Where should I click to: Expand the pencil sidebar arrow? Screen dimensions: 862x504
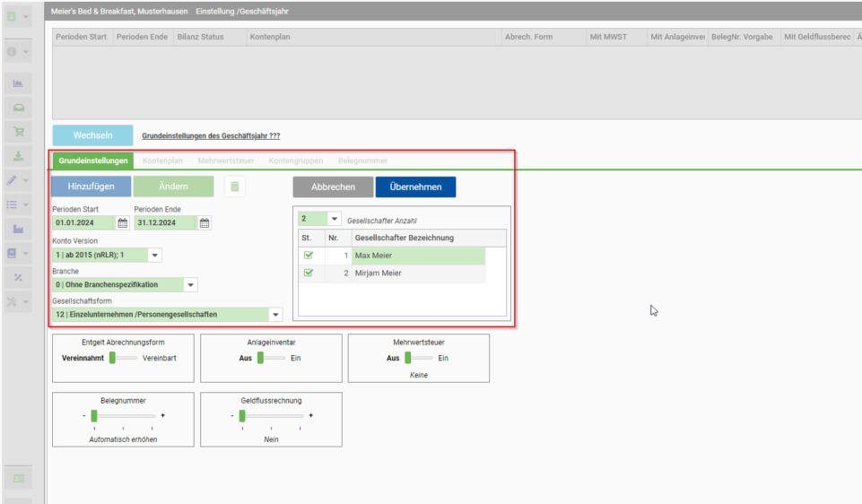pyautogui.click(x=25, y=180)
